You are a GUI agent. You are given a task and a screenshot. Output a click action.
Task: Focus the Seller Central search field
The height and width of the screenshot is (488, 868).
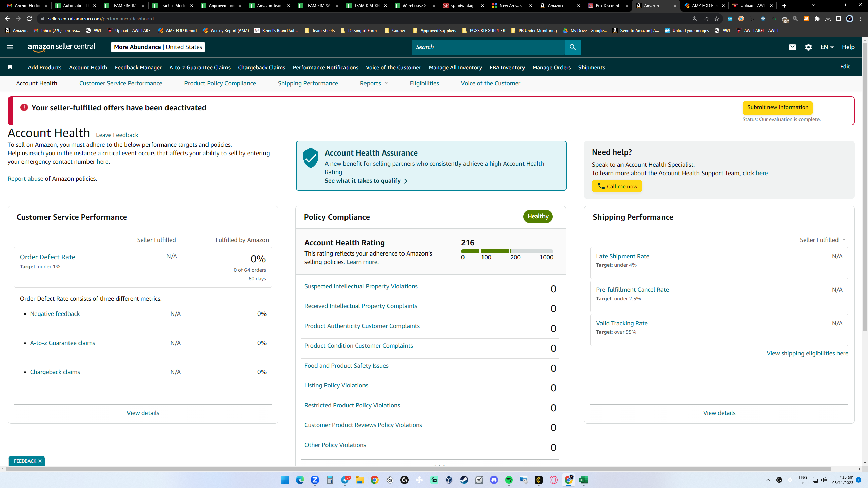488,47
